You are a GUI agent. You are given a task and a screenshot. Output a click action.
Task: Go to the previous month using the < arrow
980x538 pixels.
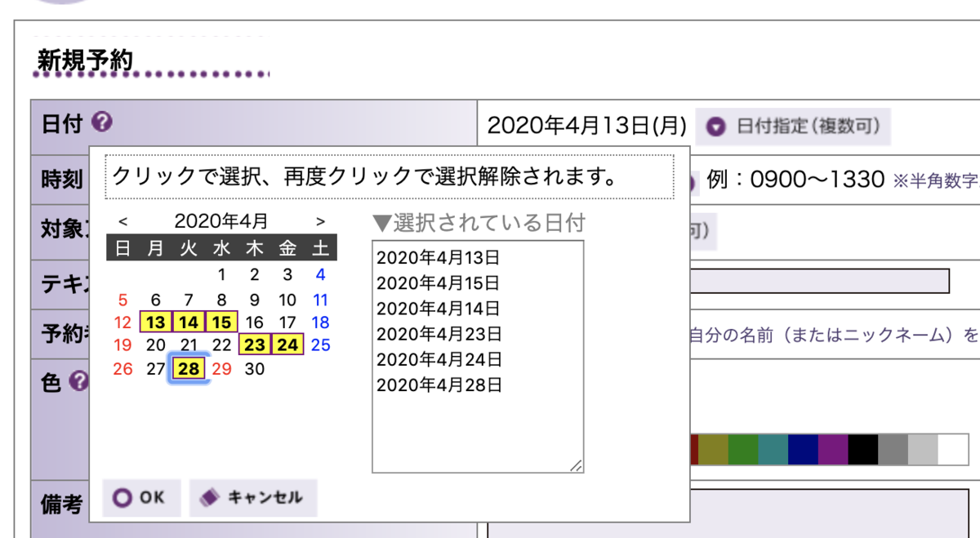point(125,220)
